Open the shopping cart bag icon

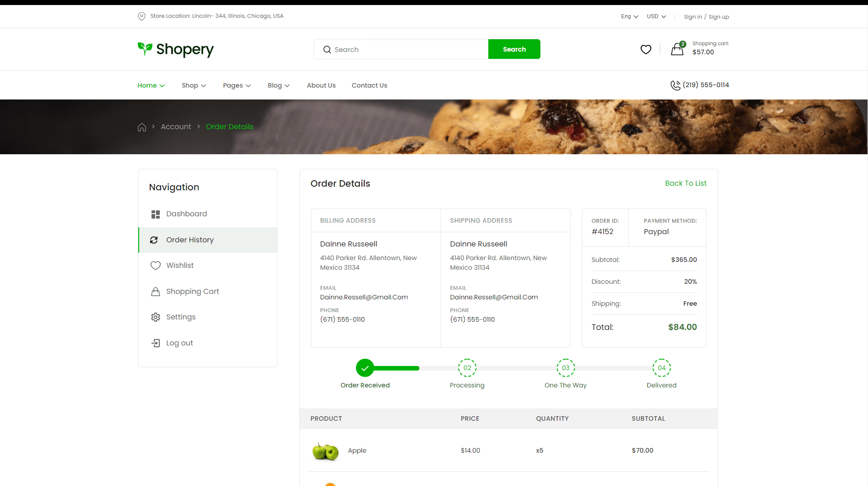tap(677, 49)
